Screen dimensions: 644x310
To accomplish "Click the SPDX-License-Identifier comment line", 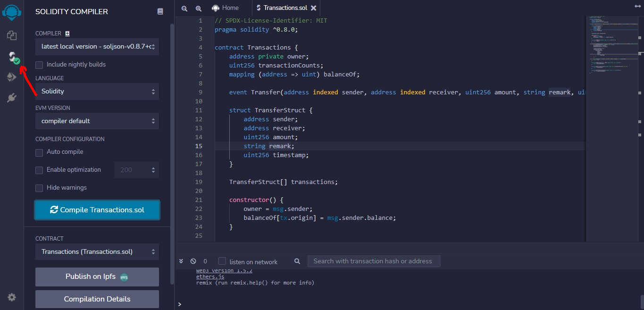I will tap(271, 21).
